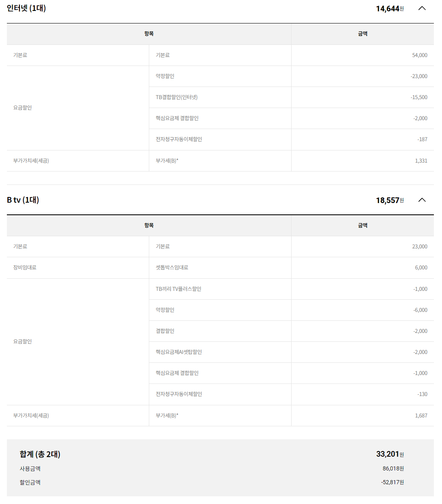
Task: Click the 인터넷 (1대) section heading
Action: coord(26,8)
